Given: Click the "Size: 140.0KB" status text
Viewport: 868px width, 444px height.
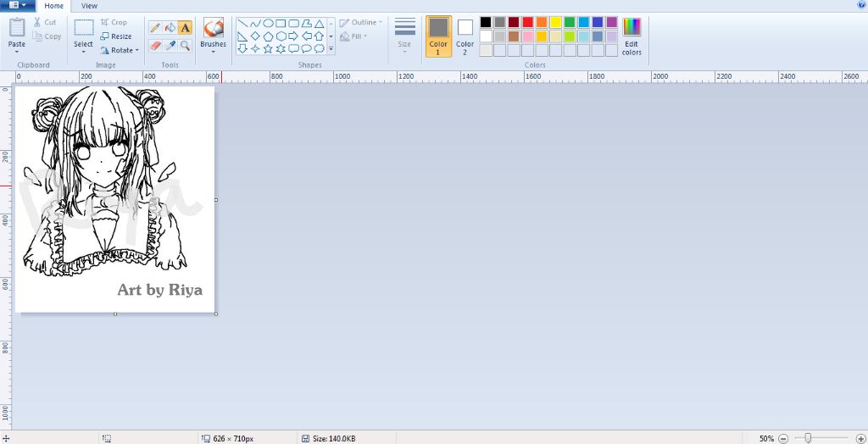Looking at the screenshot, I should 334,438.
